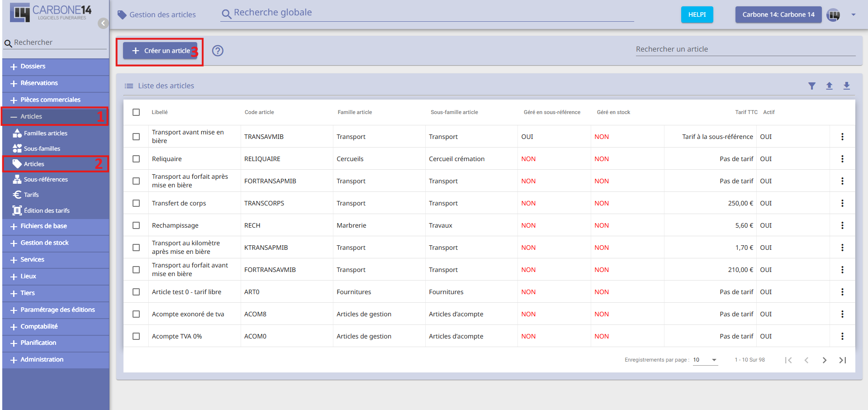Click the Créer un article button

[160, 51]
